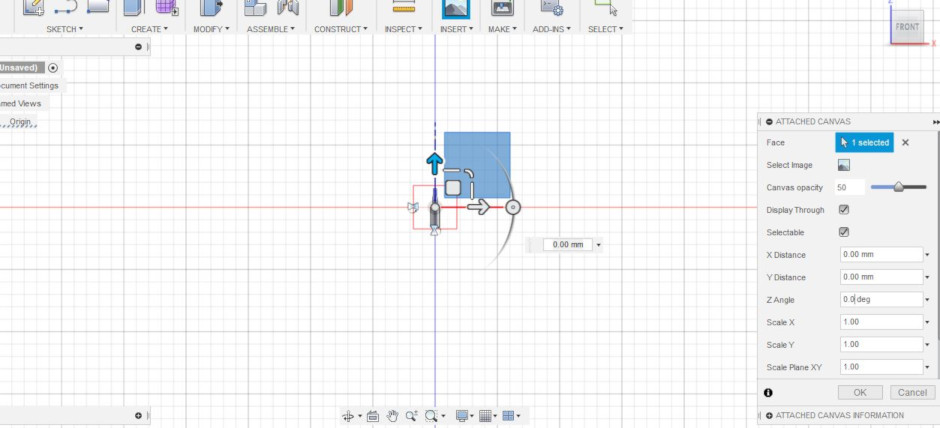
Task: Click the Press Pull icon above MODIFY
Action: click(x=210, y=8)
